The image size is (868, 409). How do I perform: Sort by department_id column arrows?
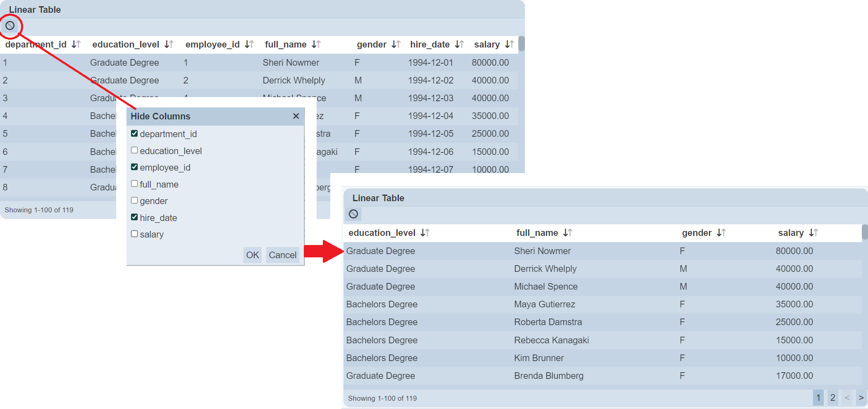[x=76, y=44]
